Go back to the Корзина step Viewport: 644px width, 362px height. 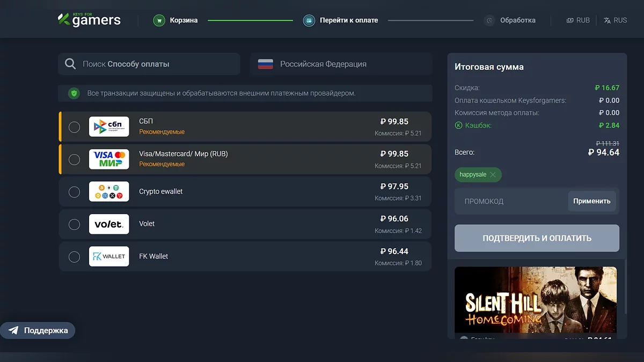pyautogui.click(x=184, y=20)
